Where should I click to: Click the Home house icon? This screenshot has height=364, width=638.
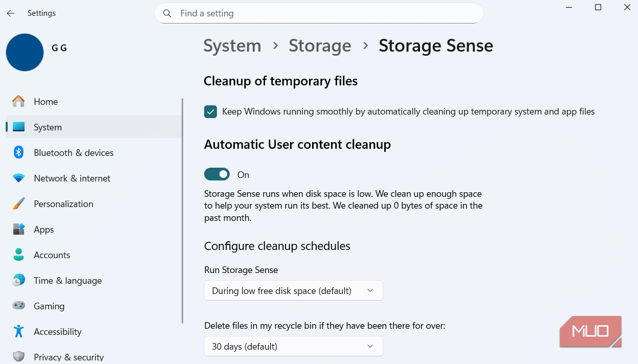(x=19, y=101)
